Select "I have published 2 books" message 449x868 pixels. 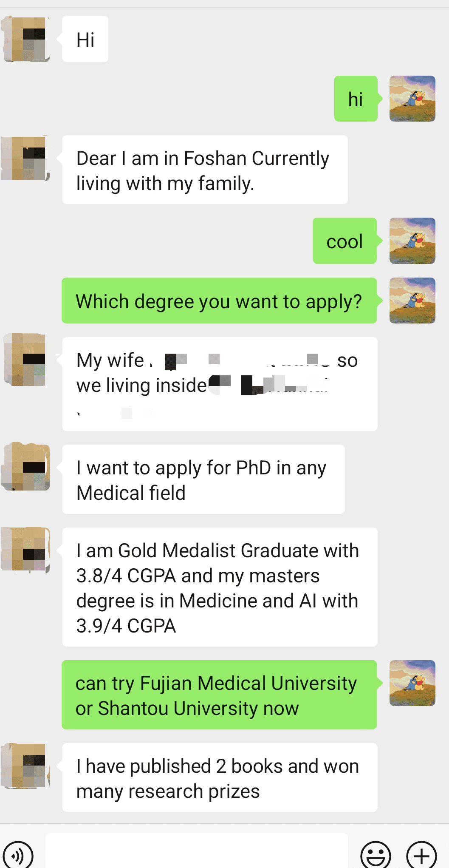(220, 777)
